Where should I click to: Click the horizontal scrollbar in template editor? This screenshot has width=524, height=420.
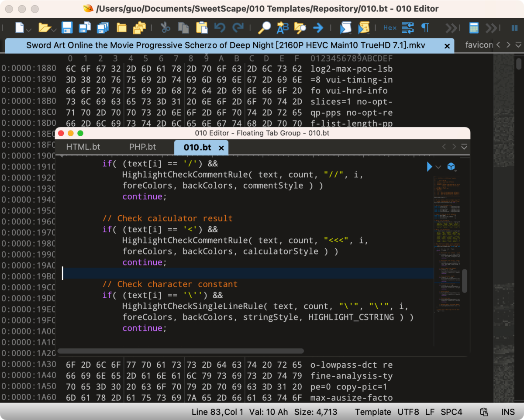[180, 351]
